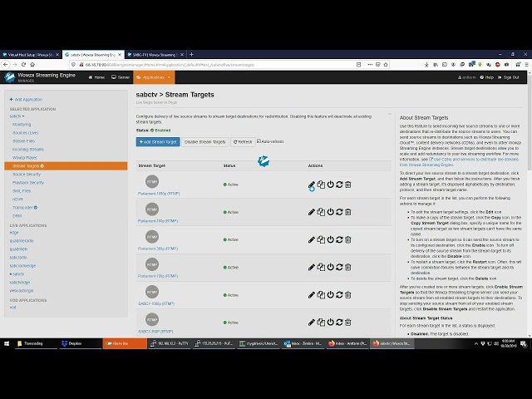Disable the Parliament-1080p target with power icon

(330, 185)
